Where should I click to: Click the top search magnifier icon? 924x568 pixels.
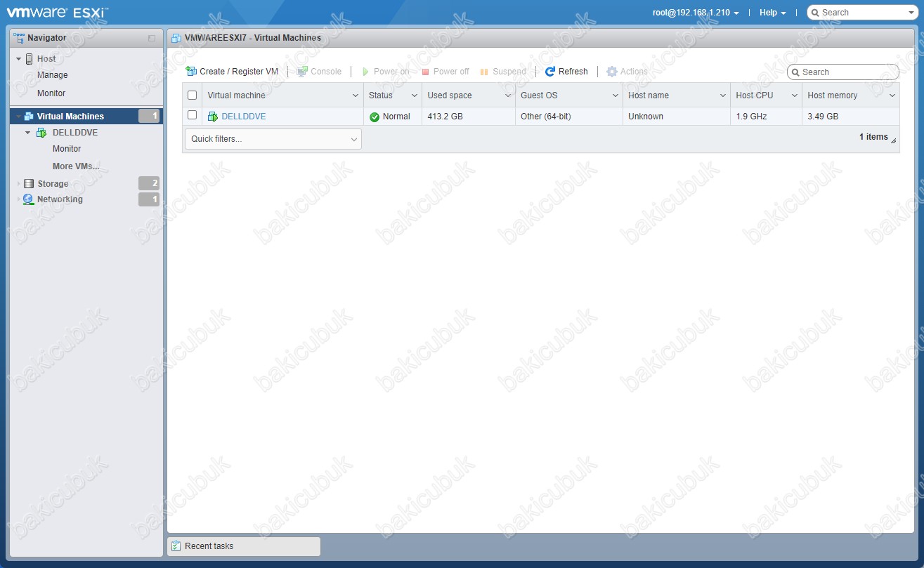[816, 13]
